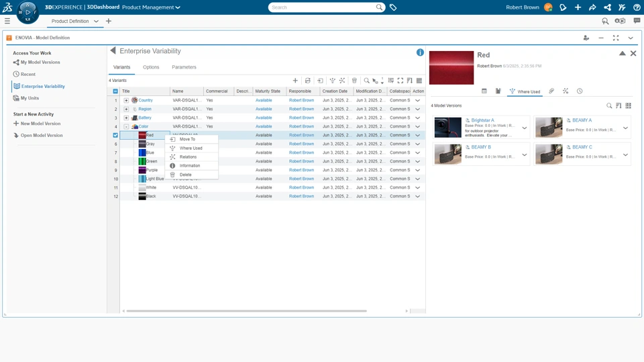
Task: Click the expand-all icon in variants toolbar
Action: pos(390,81)
